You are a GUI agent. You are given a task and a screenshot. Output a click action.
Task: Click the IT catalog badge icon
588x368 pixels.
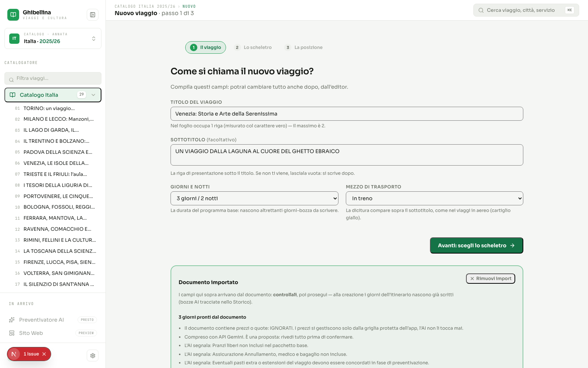pyautogui.click(x=14, y=39)
